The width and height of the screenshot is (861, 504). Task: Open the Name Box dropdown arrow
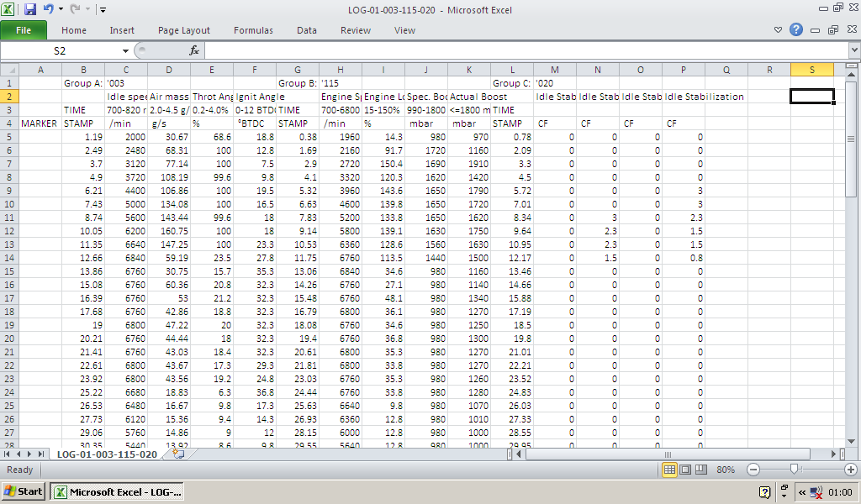(125, 51)
